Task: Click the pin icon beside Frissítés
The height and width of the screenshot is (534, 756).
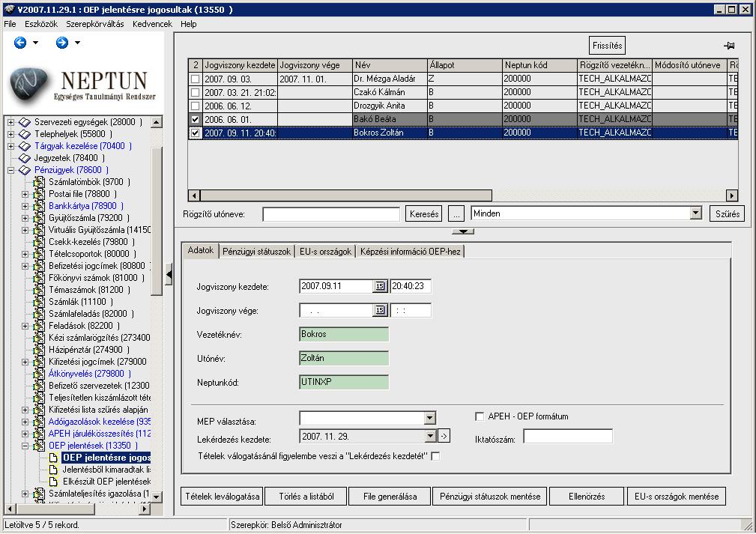Action: [729, 46]
